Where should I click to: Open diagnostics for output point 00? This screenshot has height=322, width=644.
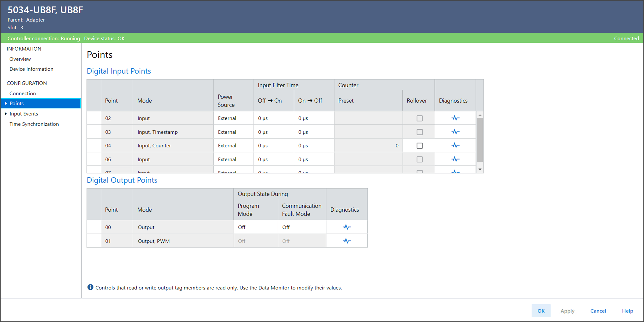[347, 227]
